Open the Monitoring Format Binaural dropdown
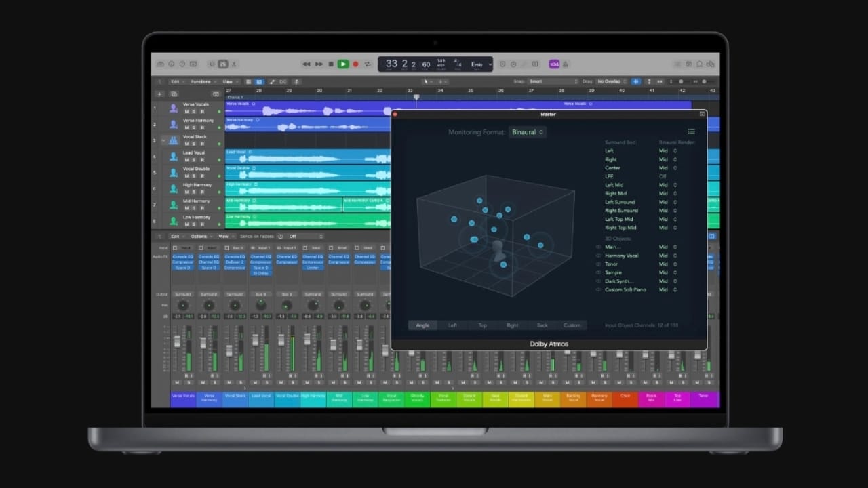 [528, 132]
